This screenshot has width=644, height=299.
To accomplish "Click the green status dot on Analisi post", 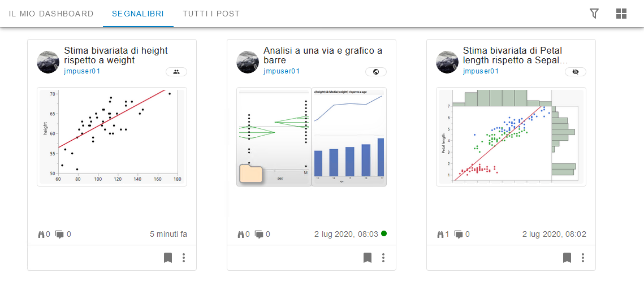I will (384, 233).
